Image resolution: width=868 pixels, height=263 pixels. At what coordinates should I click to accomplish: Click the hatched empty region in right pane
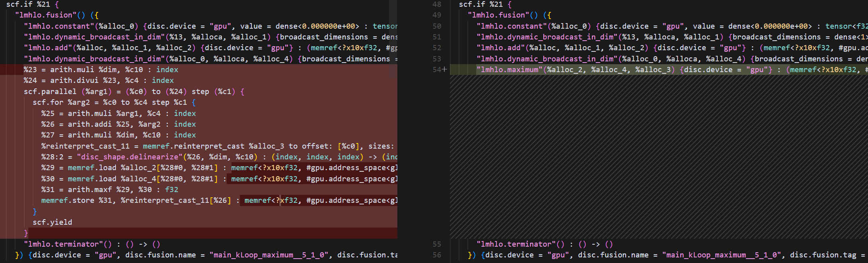(658, 159)
